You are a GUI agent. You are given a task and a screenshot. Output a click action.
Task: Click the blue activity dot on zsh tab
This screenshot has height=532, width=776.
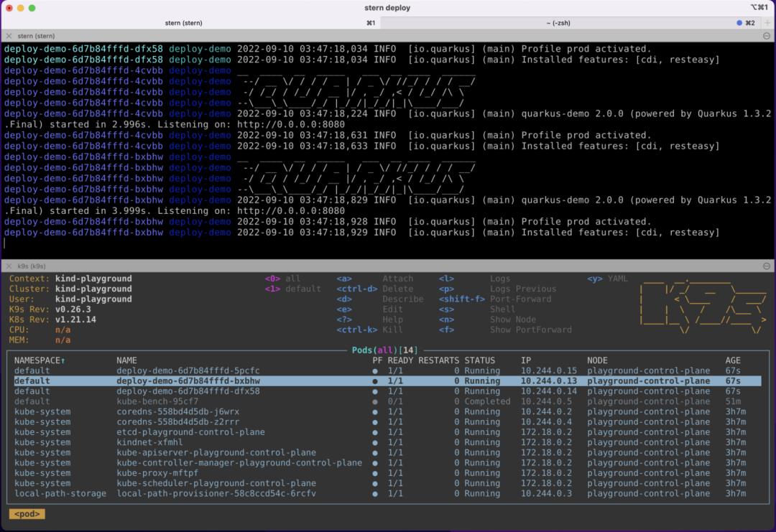[739, 23]
